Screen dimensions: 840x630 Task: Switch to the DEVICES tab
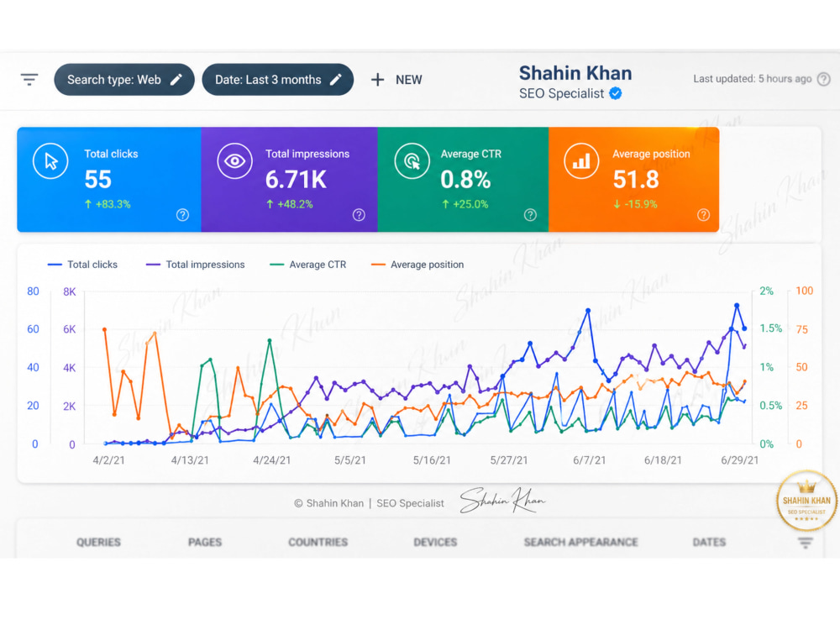(x=435, y=542)
